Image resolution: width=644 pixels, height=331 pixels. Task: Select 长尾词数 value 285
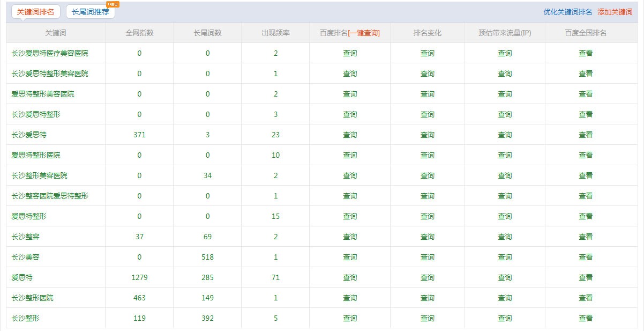pyautogui.click(x=207, y=277)
